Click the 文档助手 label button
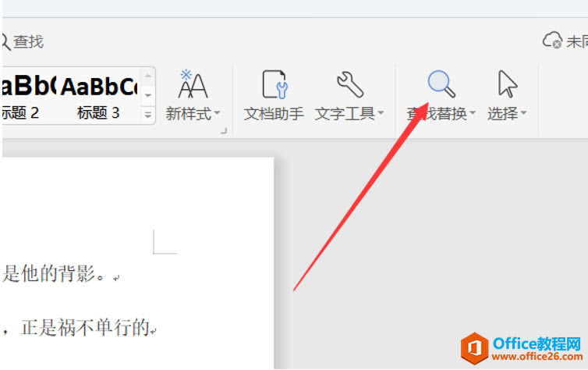The width and height of the screenshot is (588, 370). (274, 114)
